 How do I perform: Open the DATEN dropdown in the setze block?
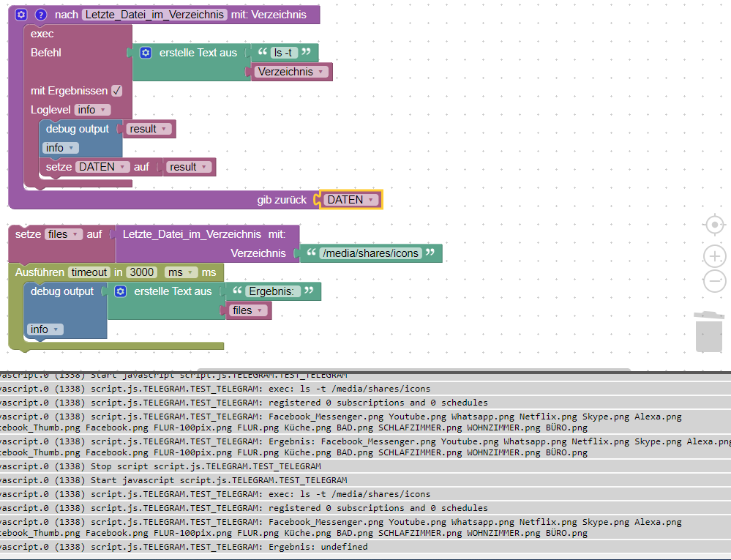[102, 167]
